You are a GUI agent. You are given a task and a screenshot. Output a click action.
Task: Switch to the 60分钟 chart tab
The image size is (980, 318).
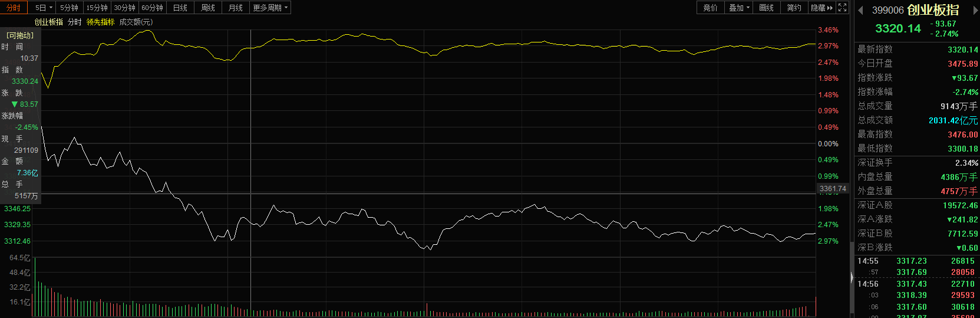[152, 8]
